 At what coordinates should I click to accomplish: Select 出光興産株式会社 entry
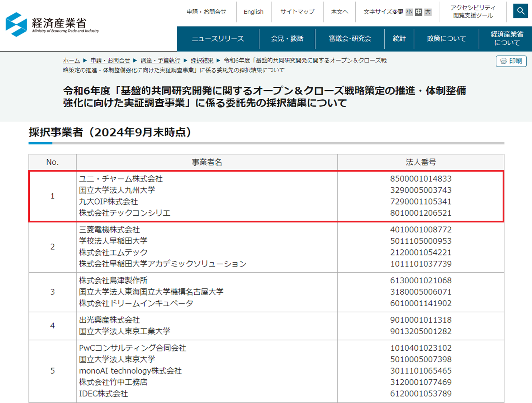109,320
